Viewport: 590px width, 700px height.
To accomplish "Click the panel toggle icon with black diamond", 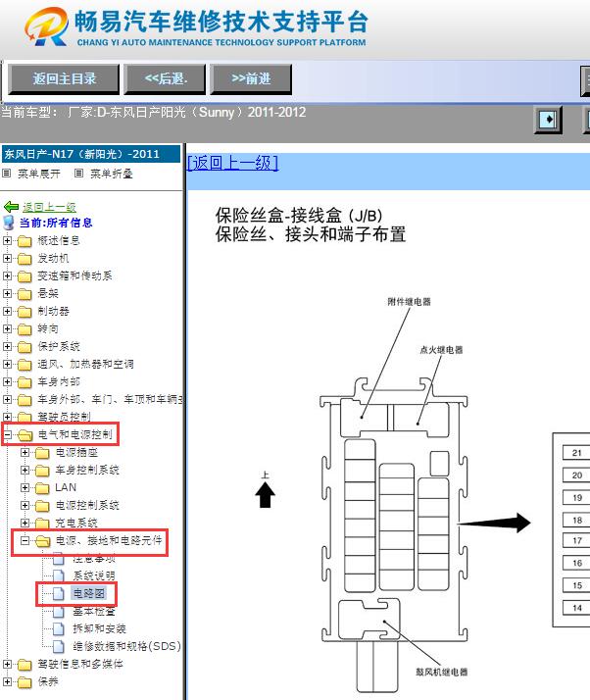I will click(x=548, y=120).
